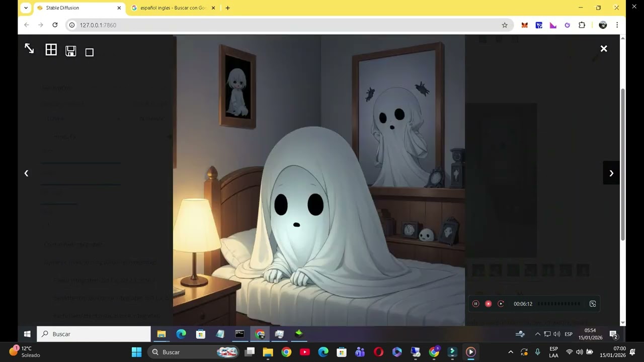Open the terminal in the recorded taskbar
The image size is (644, 362).
(240, 334)
